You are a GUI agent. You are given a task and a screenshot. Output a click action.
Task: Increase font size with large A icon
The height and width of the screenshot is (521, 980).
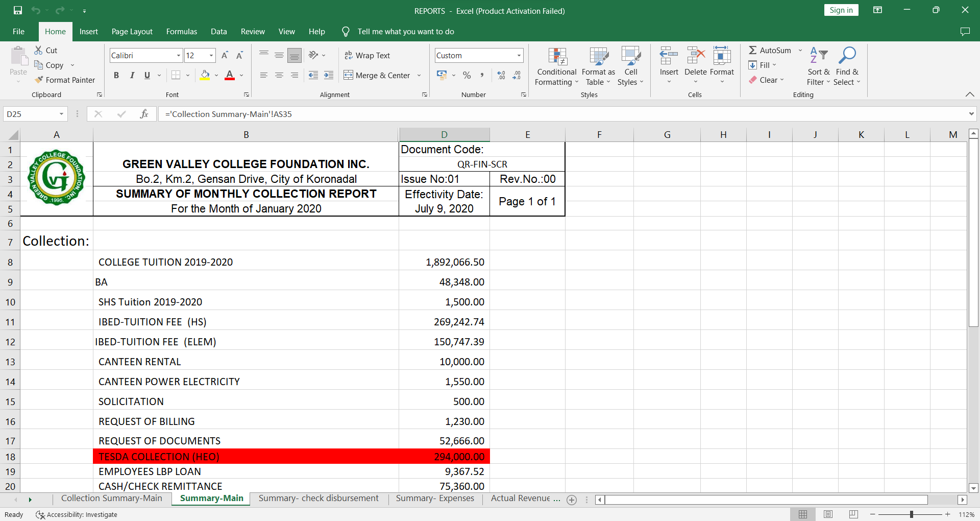[x=225, y=55]
